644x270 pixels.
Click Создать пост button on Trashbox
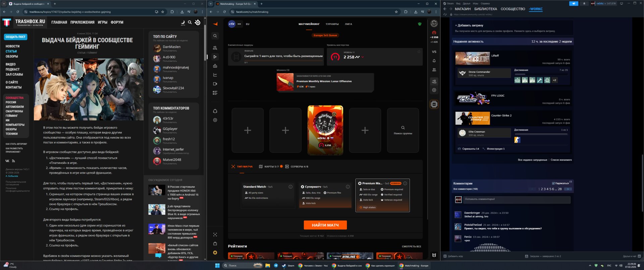pos(16,37)
